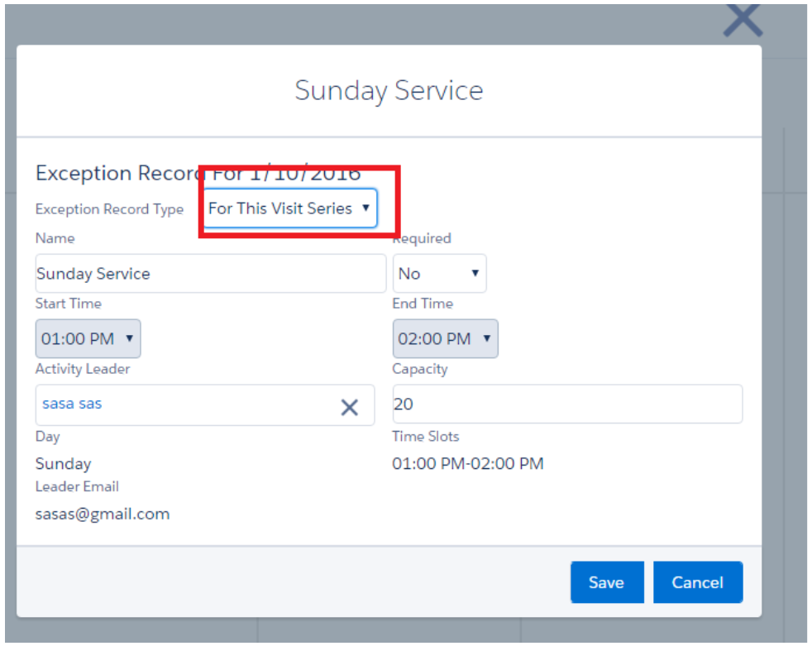Focus the Capacity input field

tap(567, 404)
